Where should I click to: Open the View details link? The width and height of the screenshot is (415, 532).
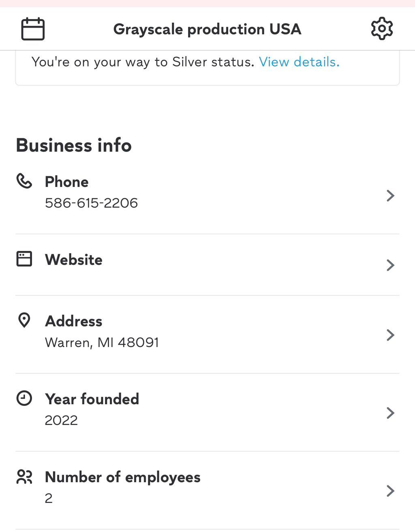pos(299,62)
